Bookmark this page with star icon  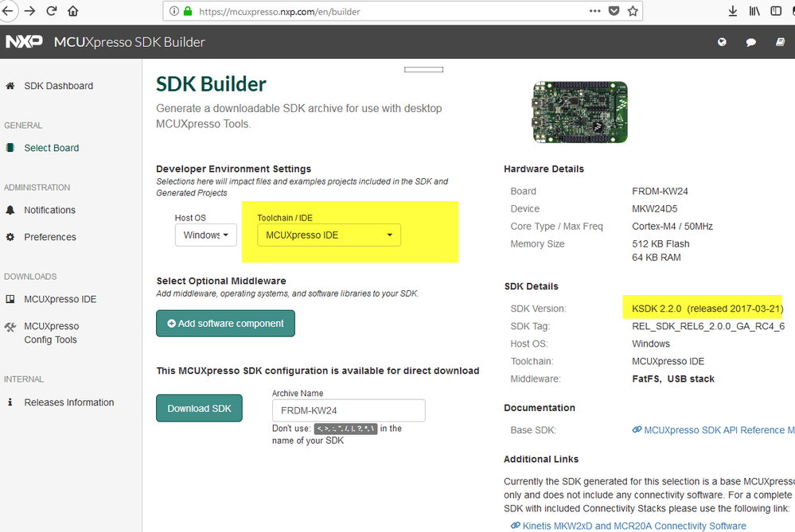tap(633, 10)
